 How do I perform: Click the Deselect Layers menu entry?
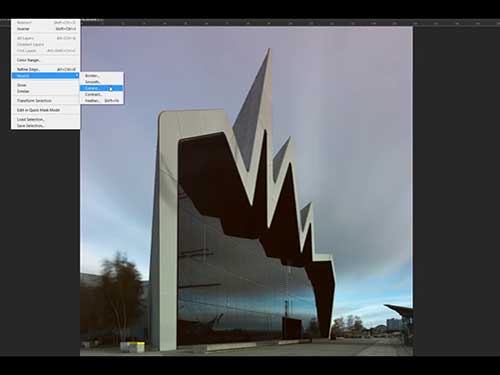[x=45, y=44]
